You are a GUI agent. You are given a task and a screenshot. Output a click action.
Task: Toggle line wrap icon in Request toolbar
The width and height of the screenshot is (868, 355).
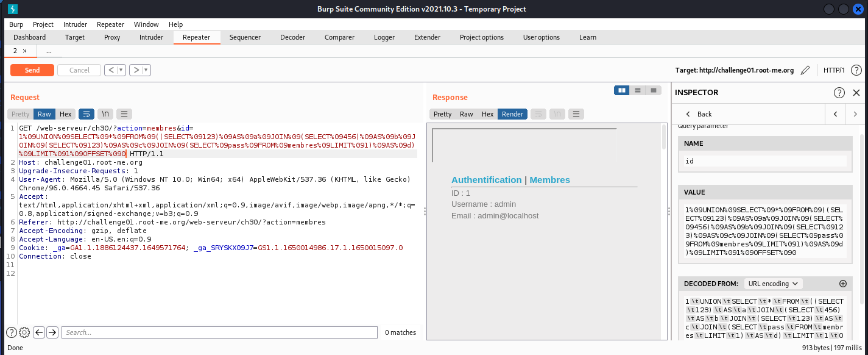click(86, 114)
